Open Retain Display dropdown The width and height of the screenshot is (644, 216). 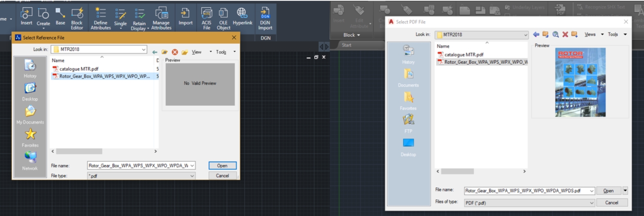140,19
